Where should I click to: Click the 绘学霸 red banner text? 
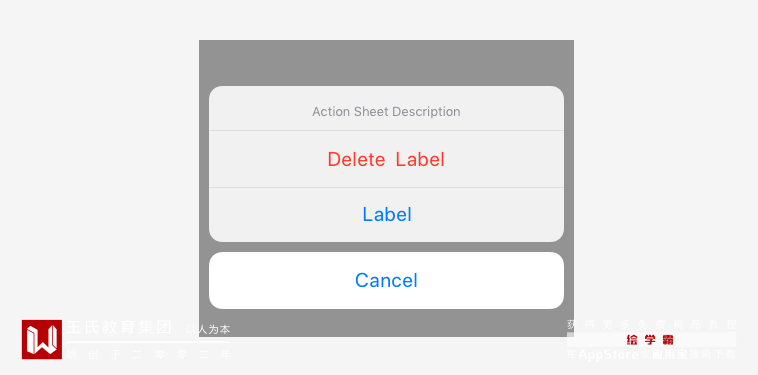pyautogui.click(x=650, y=340)
